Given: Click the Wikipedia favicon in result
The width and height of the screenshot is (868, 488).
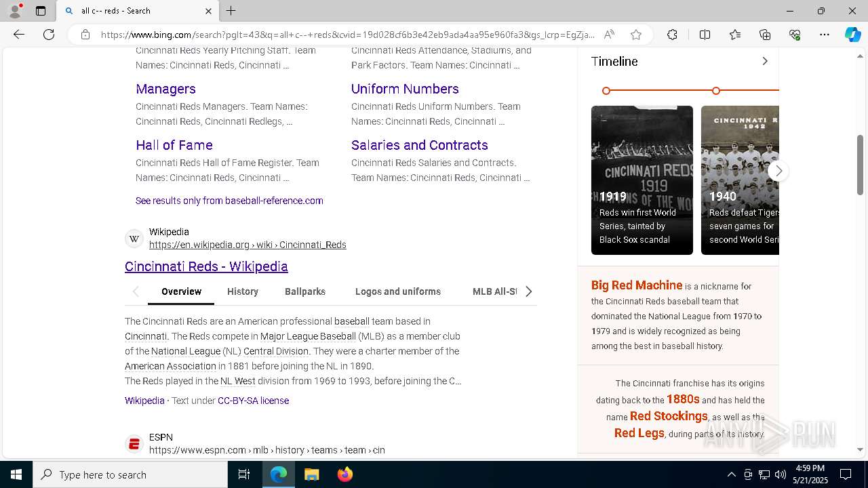Looking at the screenshot, I should coord(134,239).
